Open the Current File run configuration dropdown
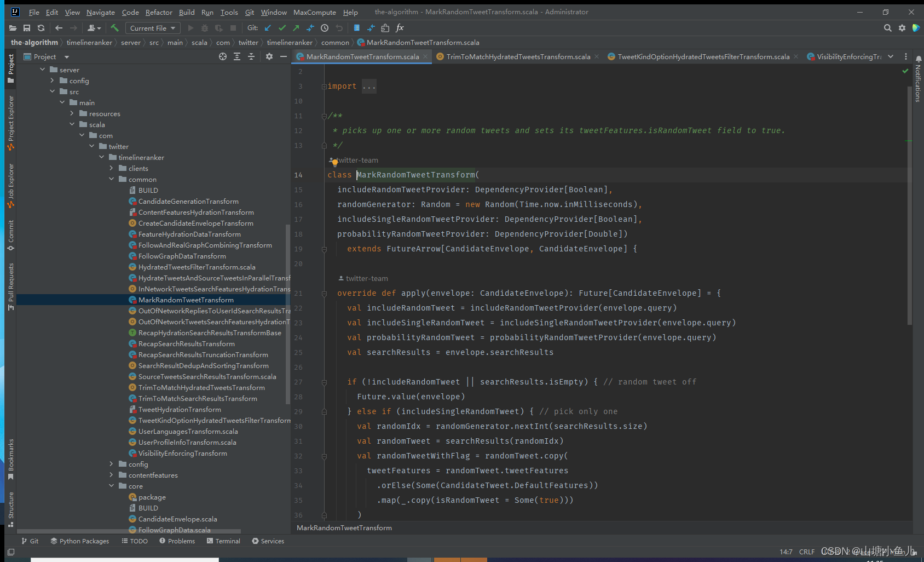Screen dimensions: 924x562 (x=152, y=28)
